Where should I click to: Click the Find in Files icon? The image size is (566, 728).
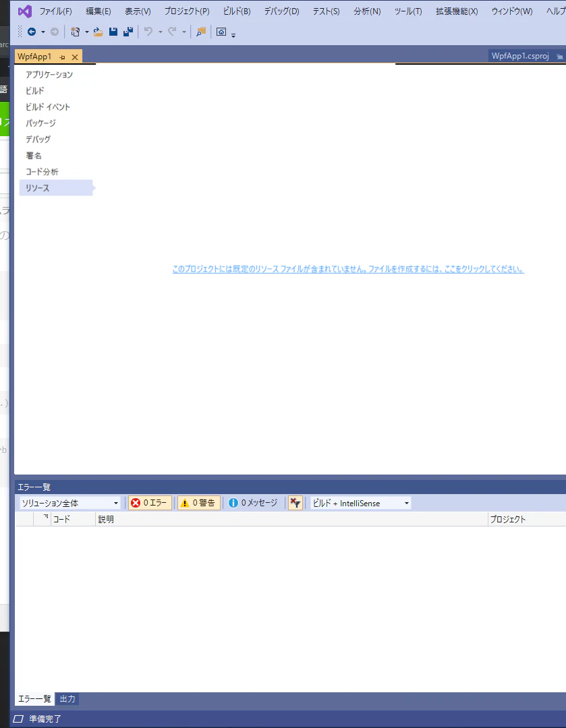[201, 32]
